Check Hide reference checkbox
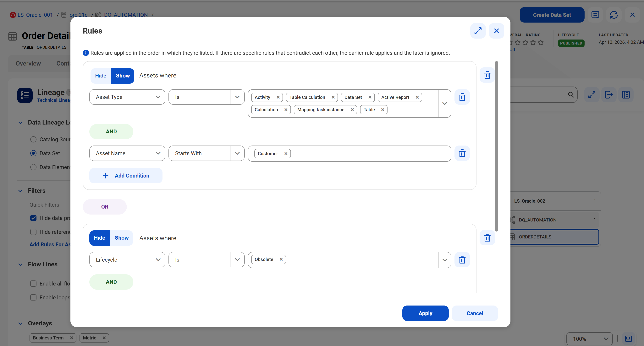This screenshot has height=346, width=644. (x=33, y=232)
